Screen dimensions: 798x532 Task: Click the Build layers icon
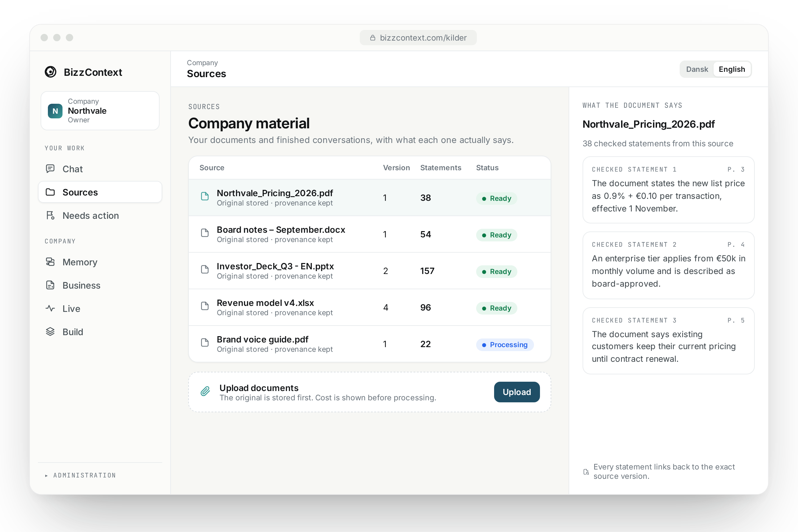(x=50, y=332)
